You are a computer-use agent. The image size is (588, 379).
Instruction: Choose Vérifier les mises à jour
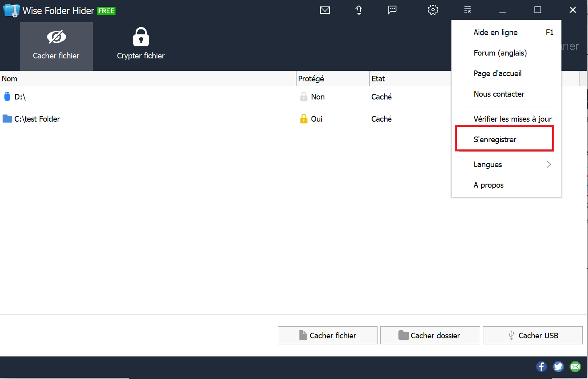click(506, 119)
